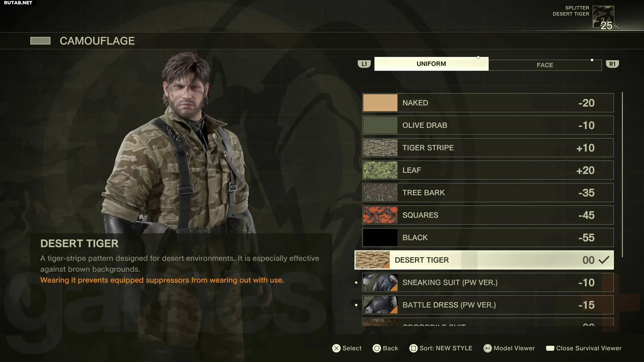Click the camouflage list scrollbar
The height and width of the screenshot is (362, 644).
click(x=622, y=175)
